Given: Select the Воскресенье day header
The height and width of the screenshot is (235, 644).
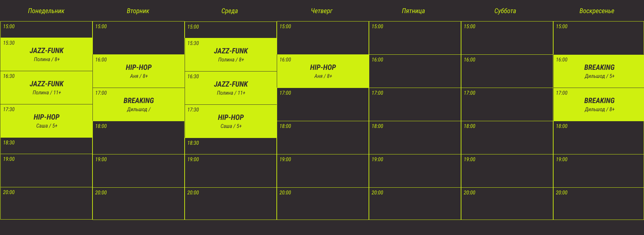Looking at the screenshot, I should 597,11.
